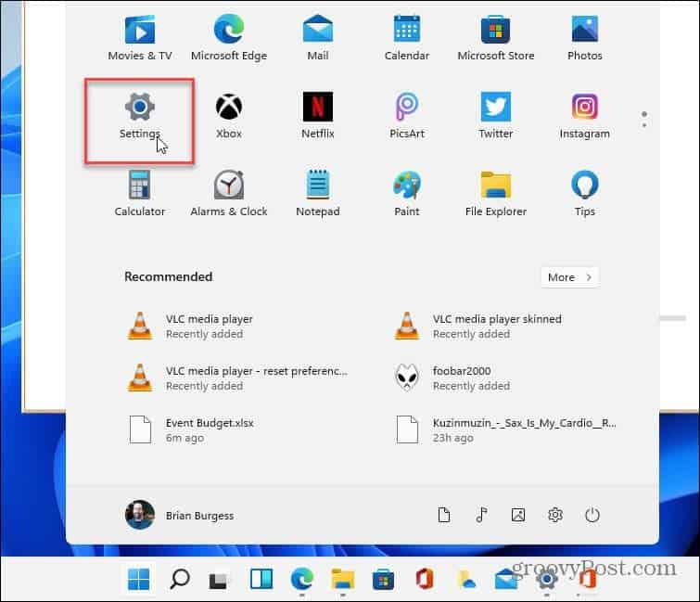Click the More button in Recommended
The width and height of the screenshot is (700, 602).
(x=569, y=277)
